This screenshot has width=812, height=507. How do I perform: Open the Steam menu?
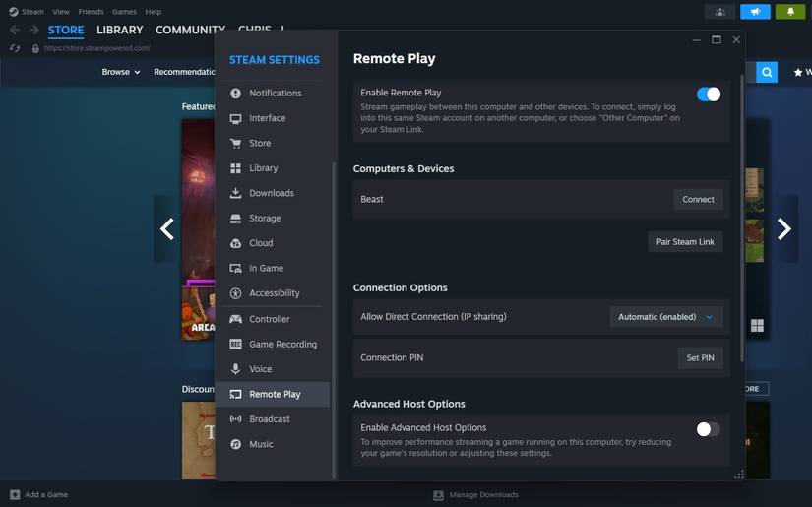pos(32,12)
